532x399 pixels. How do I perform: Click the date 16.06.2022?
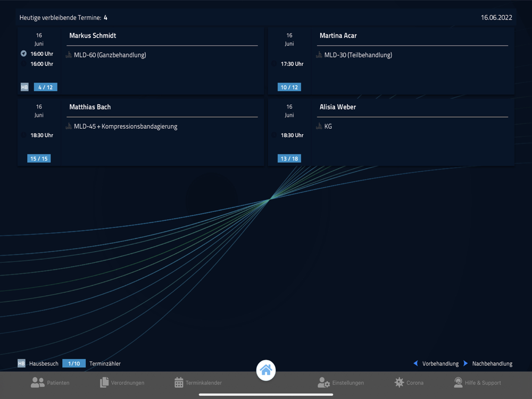tap(496, 18)
